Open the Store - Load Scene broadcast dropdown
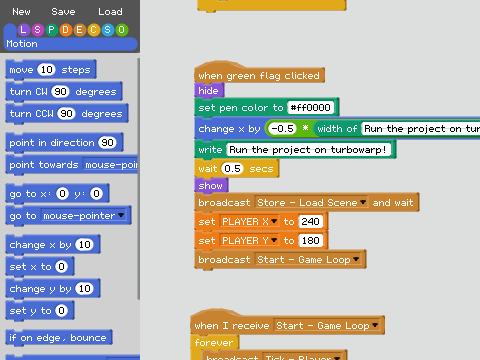480x360 pixels. [x=311, y=203]
